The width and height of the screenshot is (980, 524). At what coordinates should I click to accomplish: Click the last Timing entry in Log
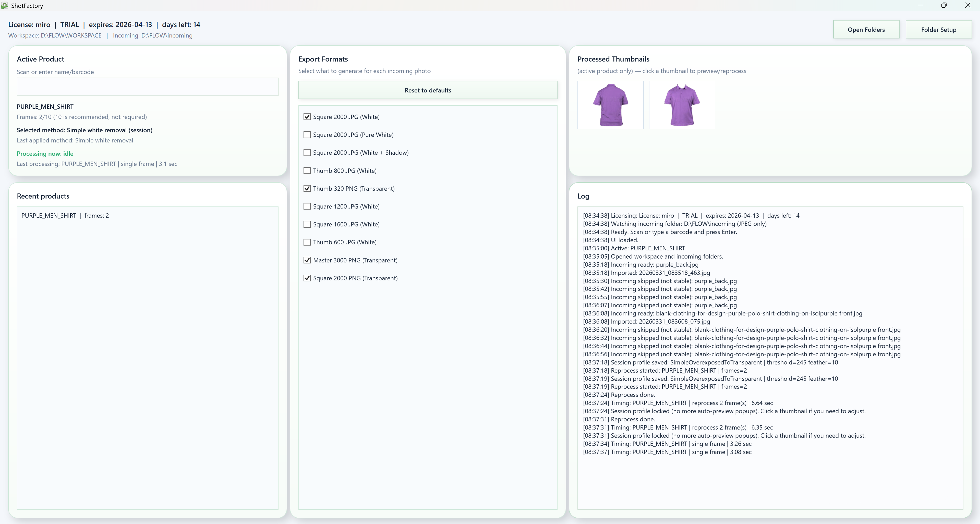click(x=667, y=452)
